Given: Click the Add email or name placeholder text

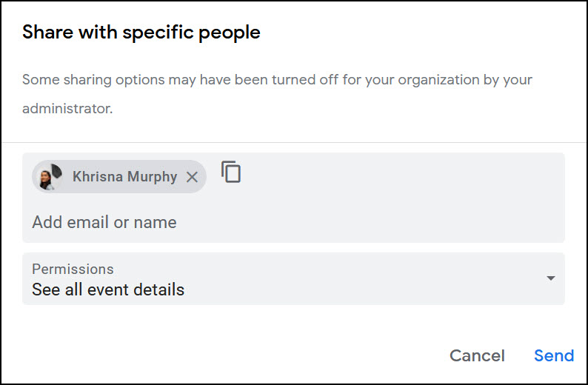Looking at the screenshot, I should click(x=104, y=222).
